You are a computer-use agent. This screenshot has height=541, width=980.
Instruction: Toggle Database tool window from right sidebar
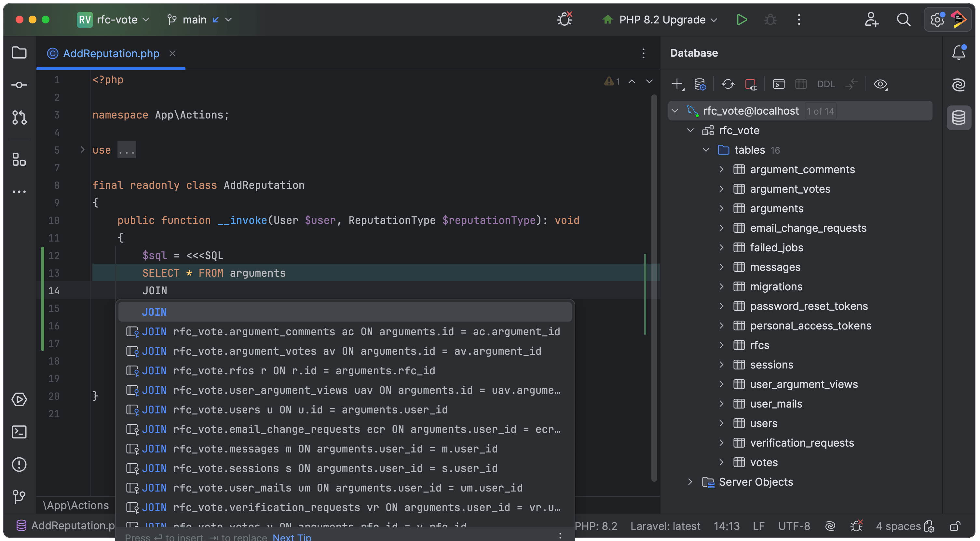click(x=958, y=118)
